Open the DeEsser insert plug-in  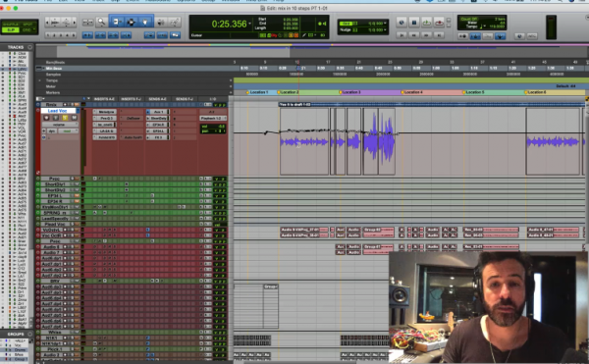pyautogui.click(x=132, y=118)
